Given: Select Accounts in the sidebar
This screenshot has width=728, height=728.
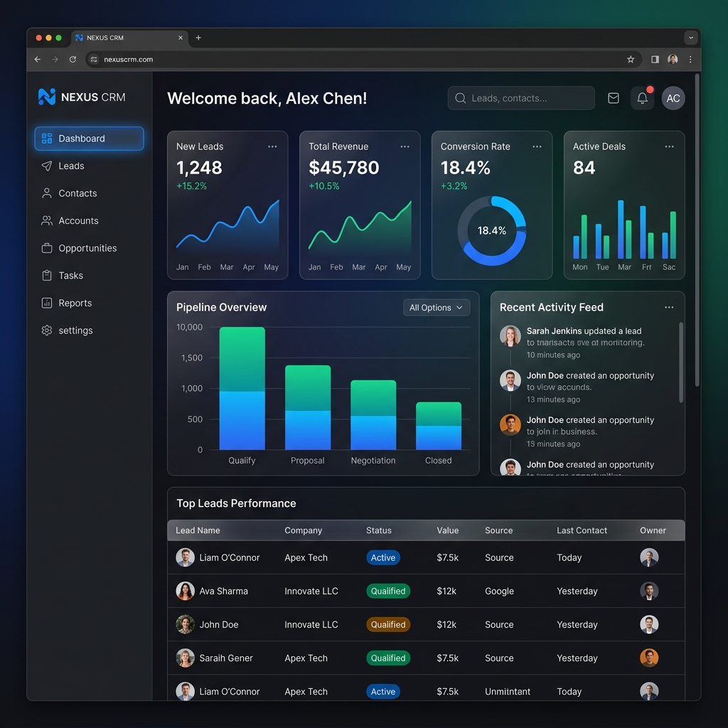Looking at the screenshot, I should (x=89, y=220).
